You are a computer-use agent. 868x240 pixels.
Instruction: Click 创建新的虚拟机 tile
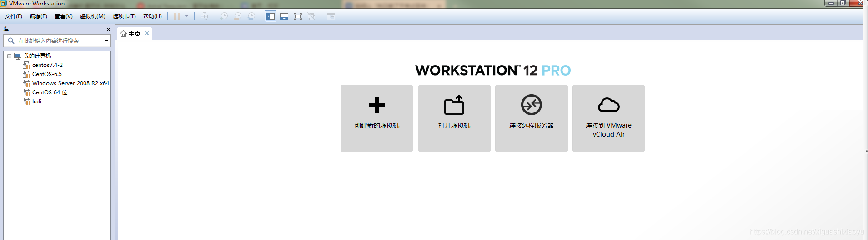(x=377, y=118)
